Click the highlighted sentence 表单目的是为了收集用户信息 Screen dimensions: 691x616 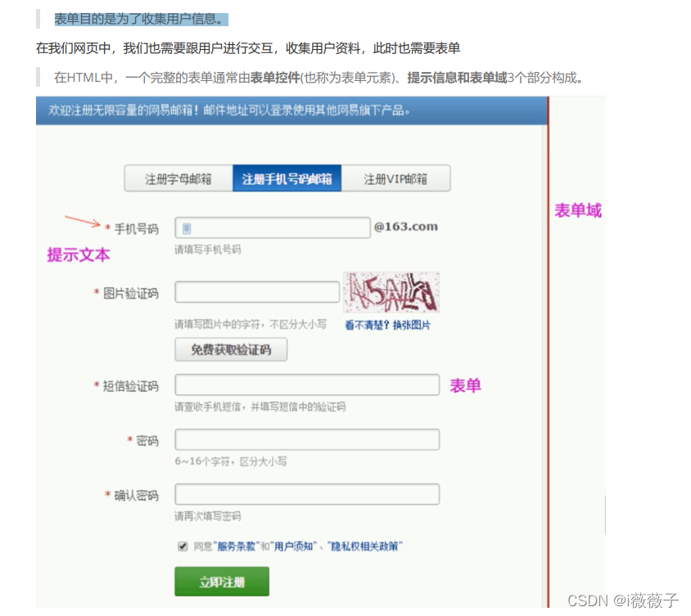(x=141, y=19)
